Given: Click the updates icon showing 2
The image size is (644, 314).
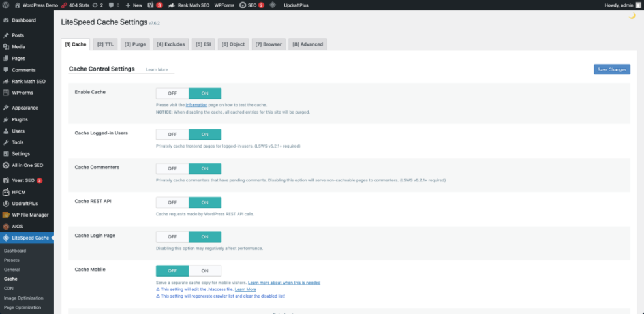Looking at the screenshot, I should tap(98, 5).
